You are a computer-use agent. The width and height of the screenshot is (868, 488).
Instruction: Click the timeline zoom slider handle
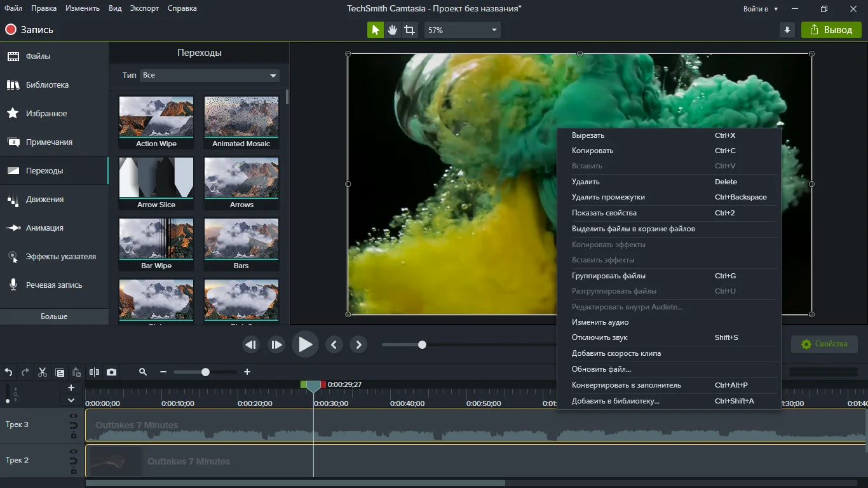pyautogui.click(x=205, y=372)
